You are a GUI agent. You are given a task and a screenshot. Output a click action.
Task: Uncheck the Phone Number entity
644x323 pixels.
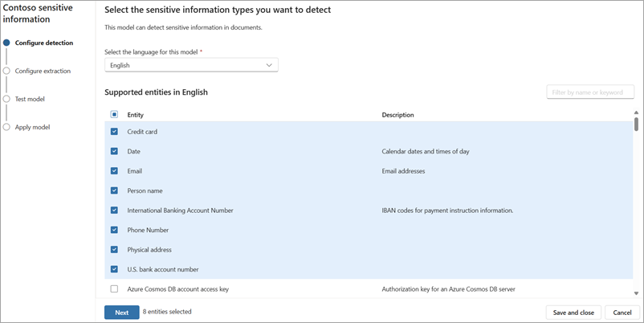coord(114,230)
